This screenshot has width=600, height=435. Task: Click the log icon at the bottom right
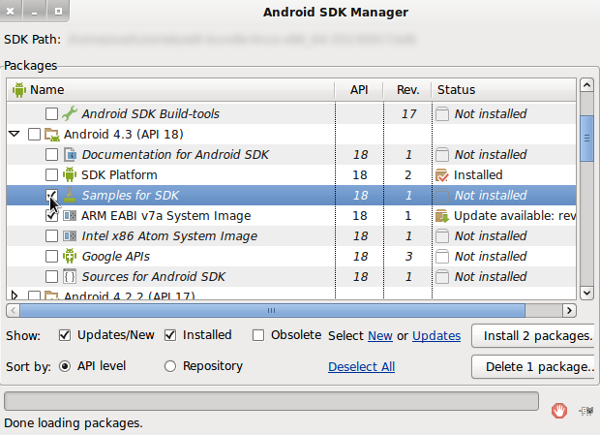(x=585, y=409)
